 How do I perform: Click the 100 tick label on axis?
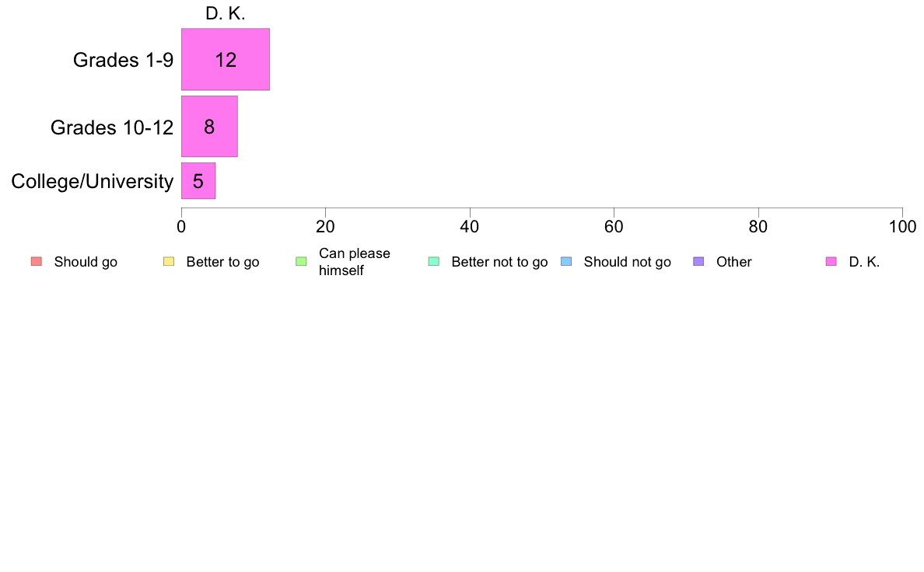pyautogui.click(x=902, y=227)
